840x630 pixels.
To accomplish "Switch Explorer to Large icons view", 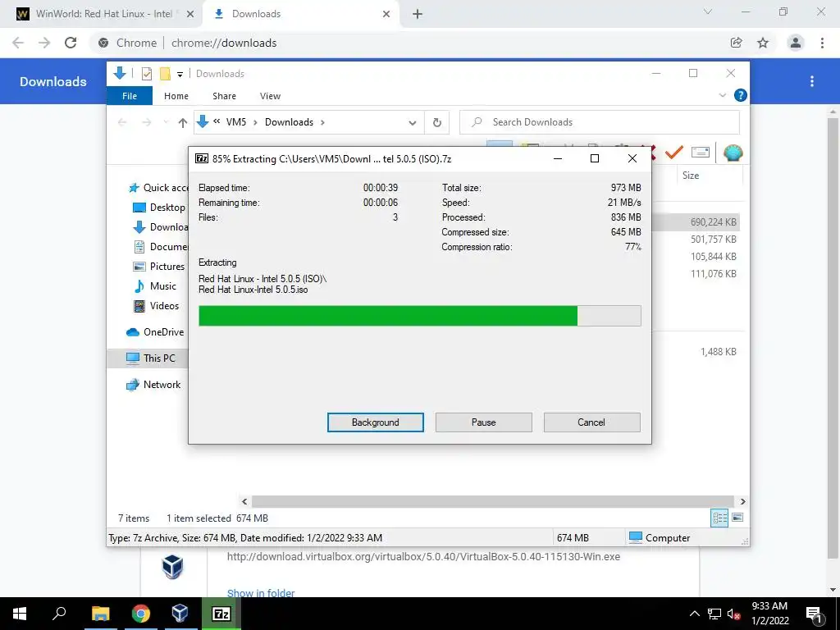I will pos(737,518).
